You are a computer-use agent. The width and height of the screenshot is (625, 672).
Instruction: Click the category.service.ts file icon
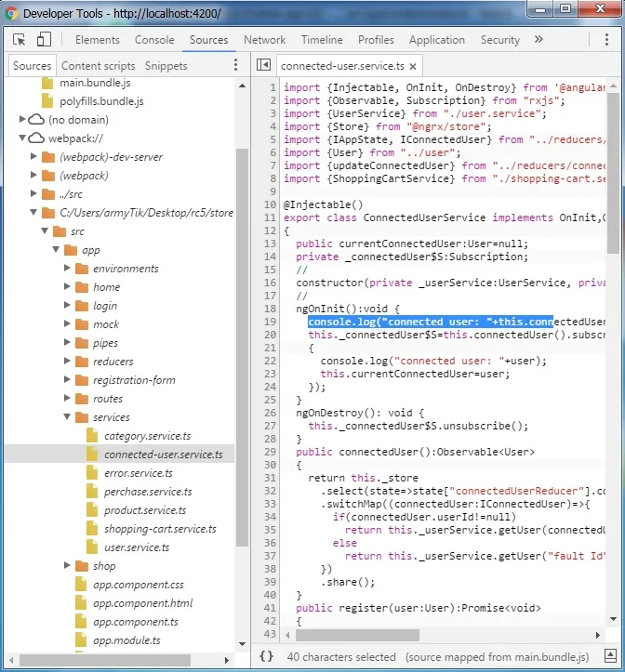(x=92, y=436)
